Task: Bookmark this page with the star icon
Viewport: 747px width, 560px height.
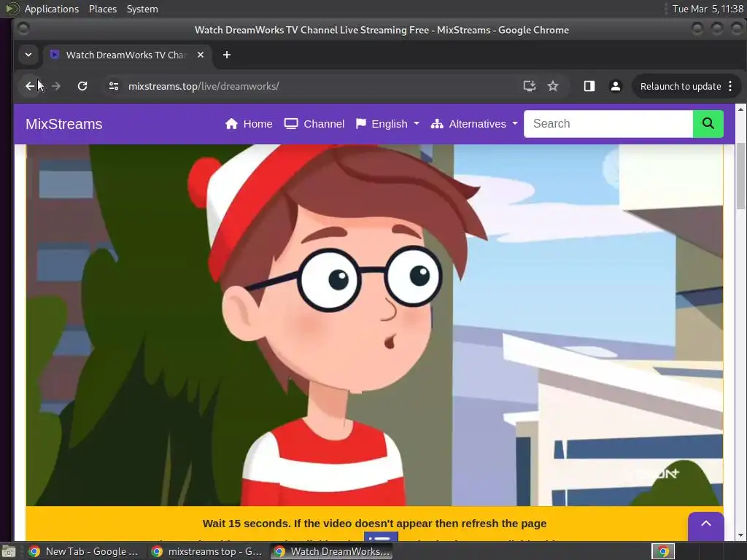Action: (x=553, y=86)
